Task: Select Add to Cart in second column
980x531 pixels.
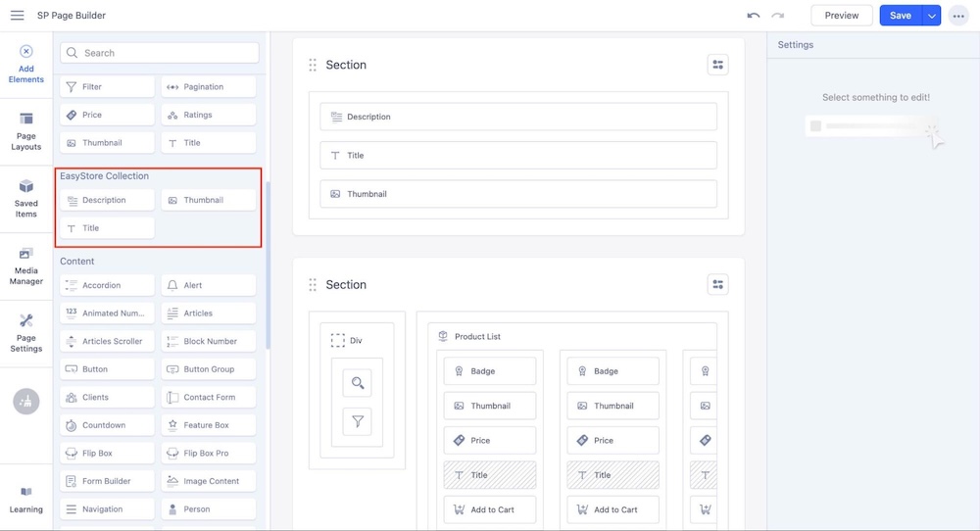Action: pos(612,509)
